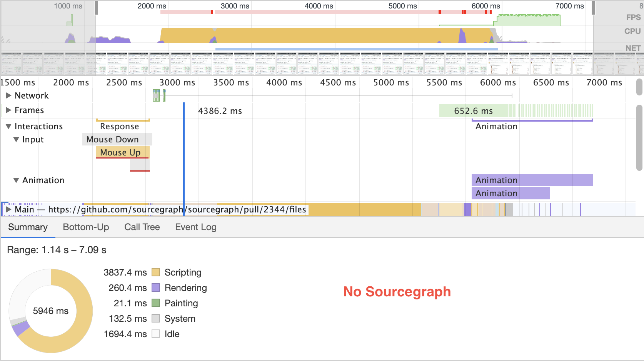Viewport: 644px width, 361px height.
Task: Click the right overview range handle
Action: click(593, 8)
